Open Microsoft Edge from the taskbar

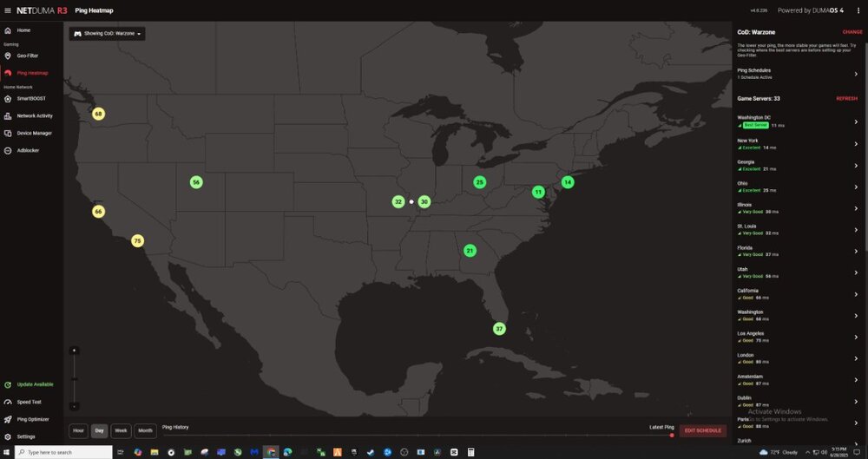287,452
